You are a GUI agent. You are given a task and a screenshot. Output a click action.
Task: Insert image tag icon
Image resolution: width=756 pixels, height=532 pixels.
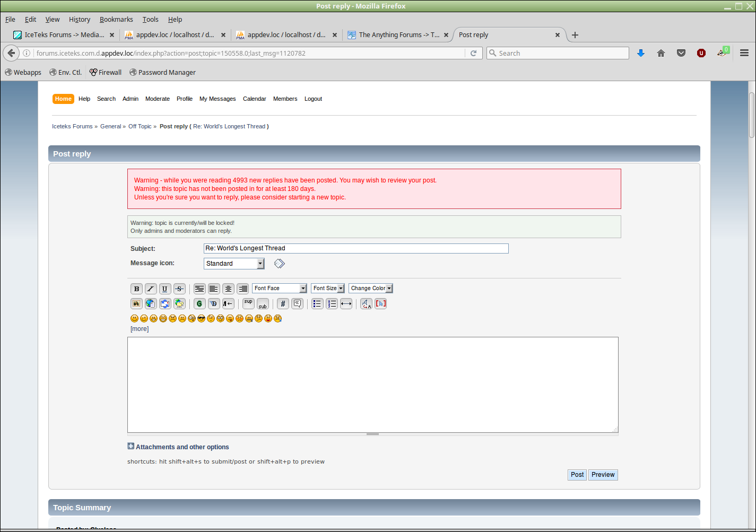coord(136,304)
